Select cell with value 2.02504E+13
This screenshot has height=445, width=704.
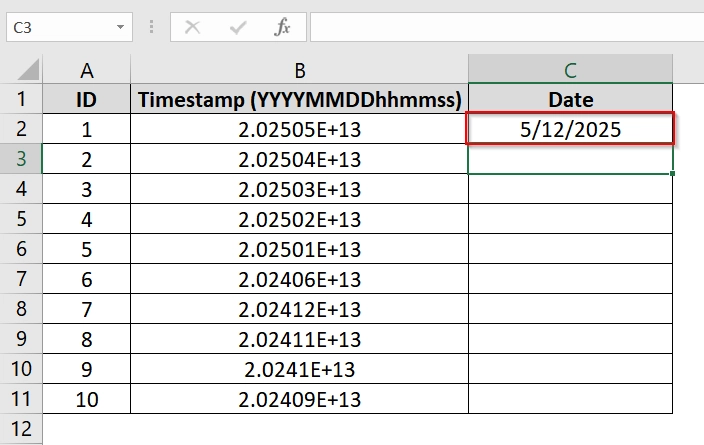tap(299, 159)
